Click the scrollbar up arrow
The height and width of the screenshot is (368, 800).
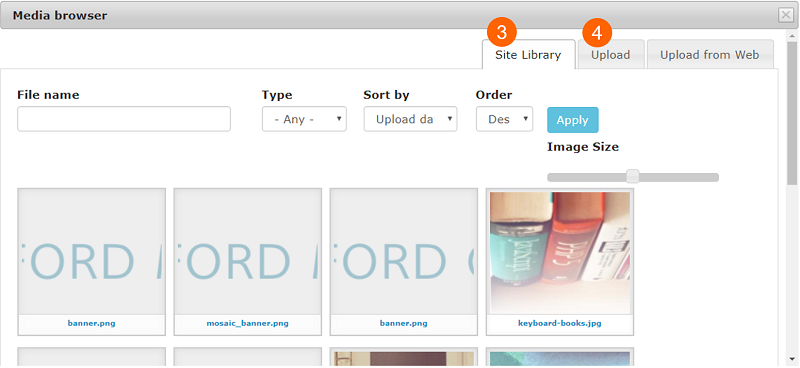792,35
